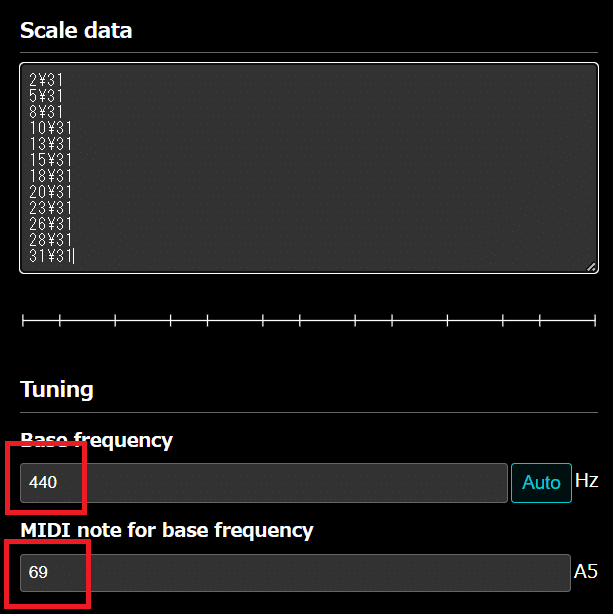The image size is (613, 614).
Task: Place cursor on the 23¥31 line
Action: (x=50, y=208)
